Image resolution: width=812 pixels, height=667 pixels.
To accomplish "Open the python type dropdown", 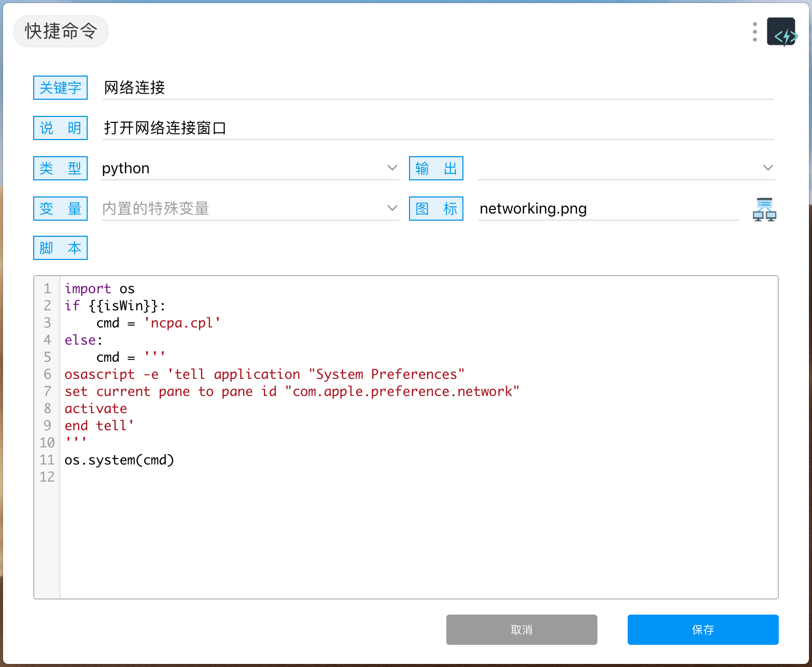I will 392,168.
